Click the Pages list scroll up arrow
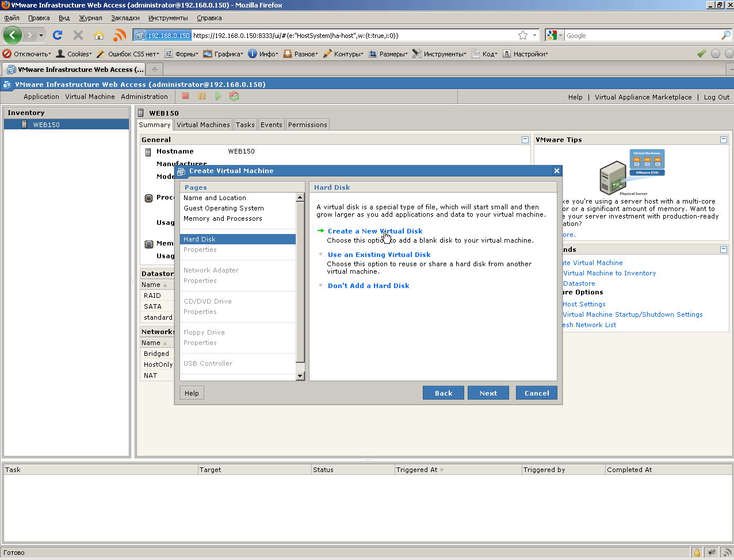Viewport: 734px width, 560px height. coord(300,197)
